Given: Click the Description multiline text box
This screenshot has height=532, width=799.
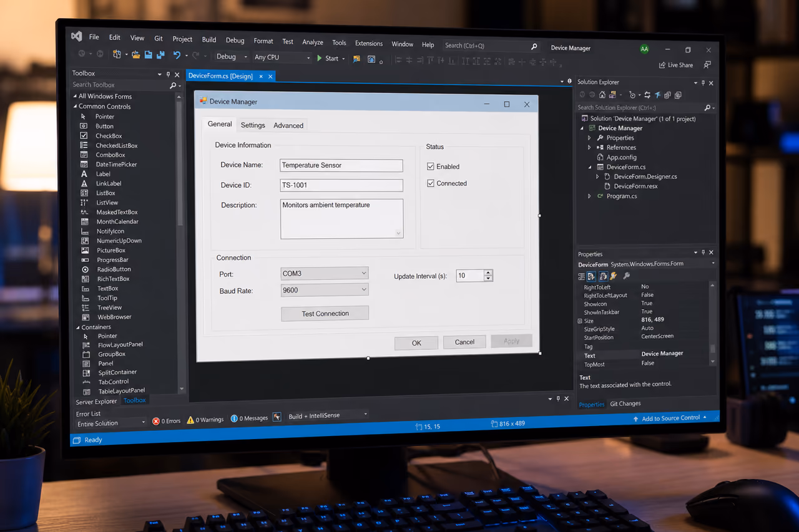Looking at the screenshot, I should pyautogui.click(x=342, y=219).
